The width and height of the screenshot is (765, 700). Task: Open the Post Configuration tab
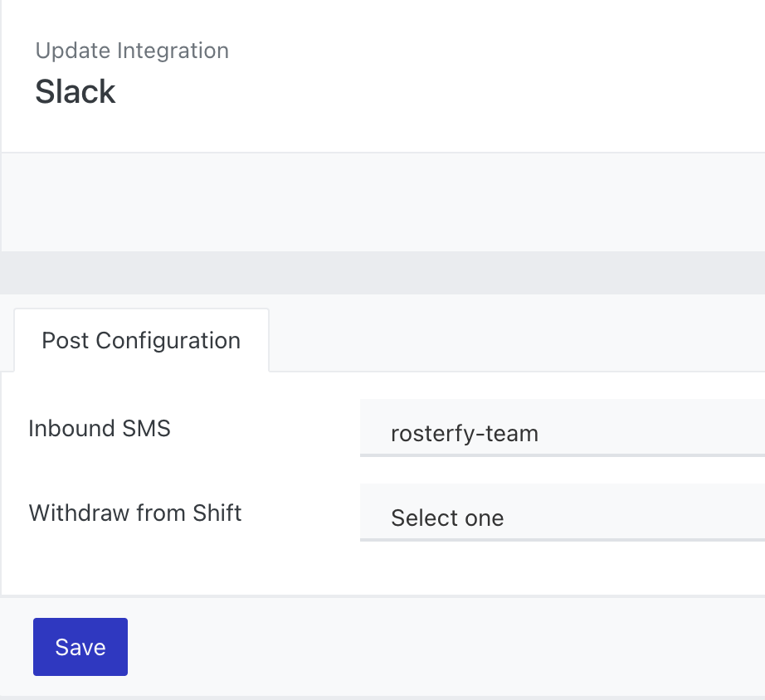[x=141, y=341]
